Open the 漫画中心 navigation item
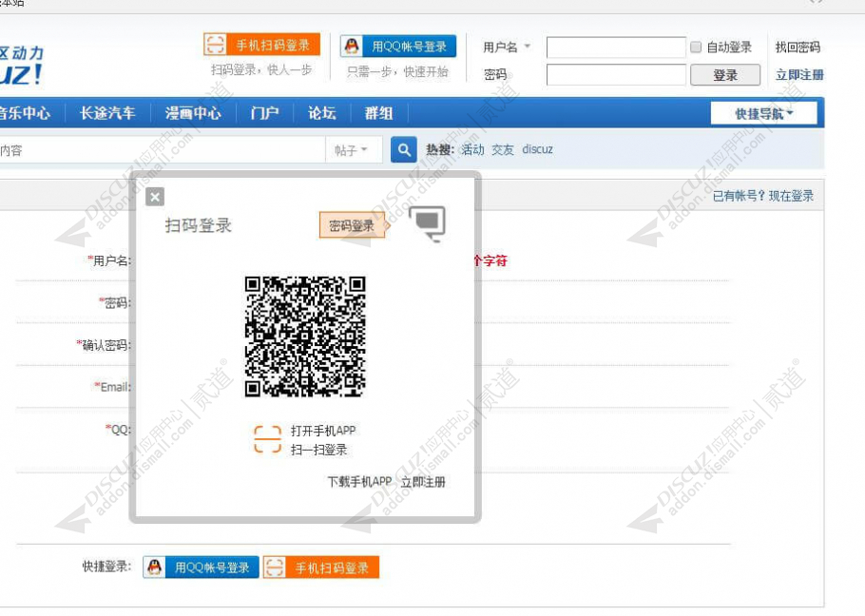The image size is (865, 616). click(x=193, y=113)
